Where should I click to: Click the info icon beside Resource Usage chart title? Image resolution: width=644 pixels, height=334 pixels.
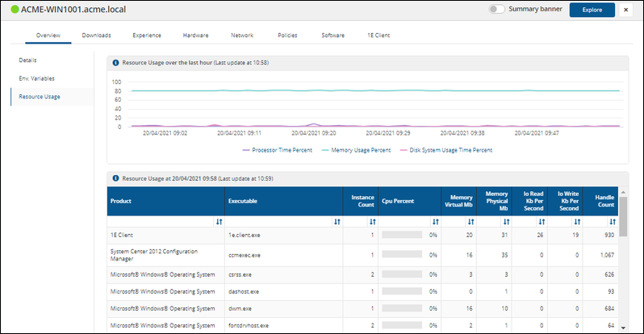point(116,62)
